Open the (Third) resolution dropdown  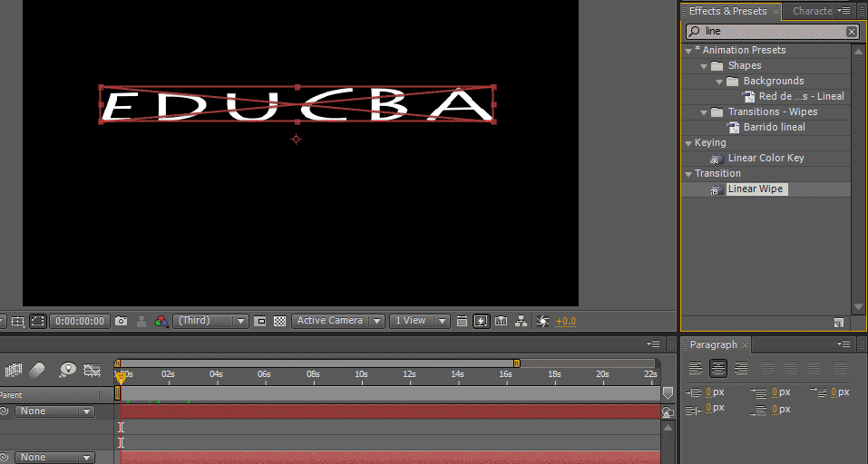[210, 321]
